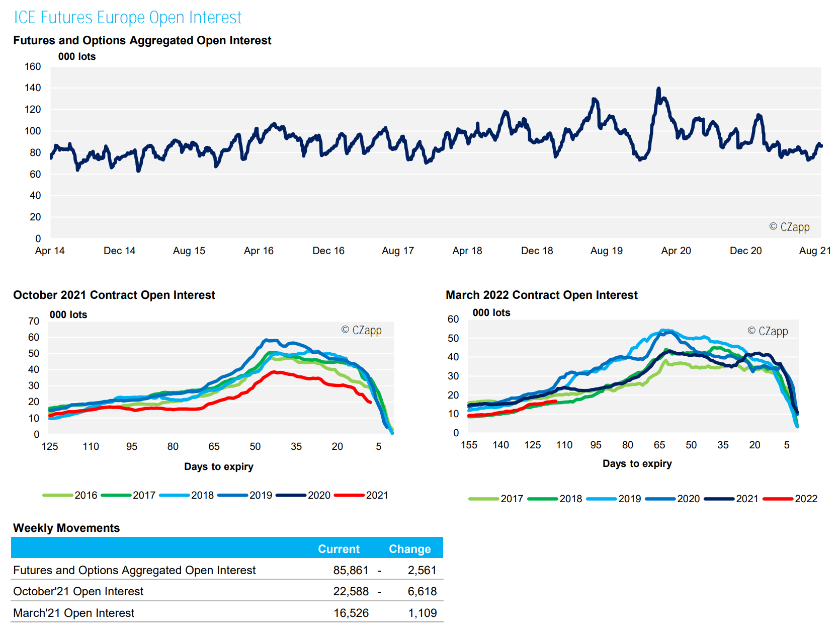Viewport: 840px width, 630px height.
Task: Click the peak of the aggregated open interest line
Action: coord(658,89)
